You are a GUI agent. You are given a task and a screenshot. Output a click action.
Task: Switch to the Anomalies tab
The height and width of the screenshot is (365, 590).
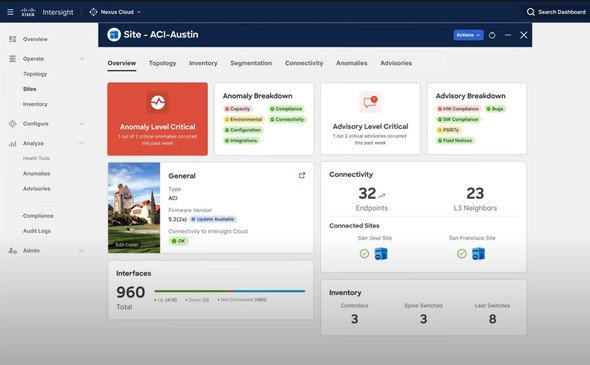[351, 63]
